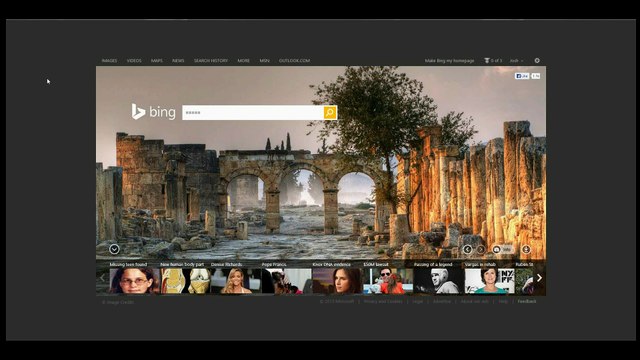This screenshot has height=360, width=640.
Task: Click the yellow search magnifier button
Action: [x=330, y=112]
